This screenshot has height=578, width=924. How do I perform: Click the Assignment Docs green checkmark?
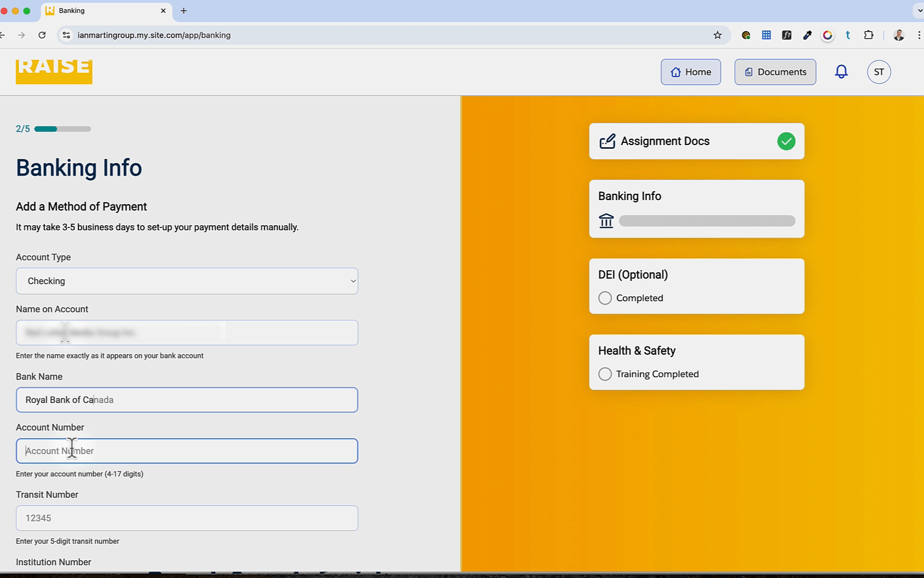pos(786,141)
